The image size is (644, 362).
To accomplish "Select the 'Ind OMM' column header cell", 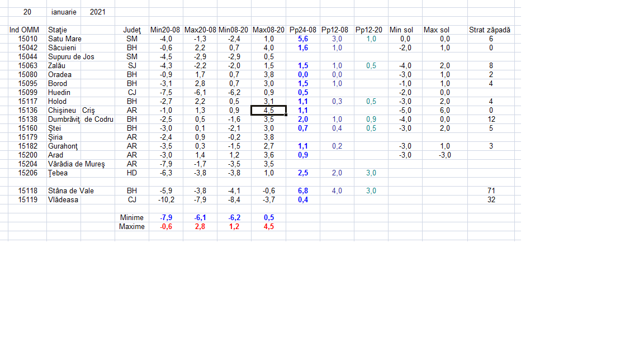I will click(27, 30).
